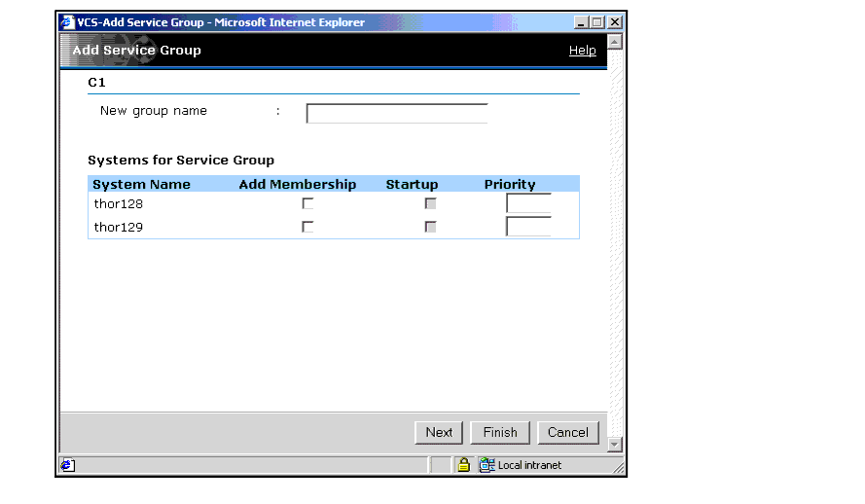Click the padlock security icon in status bar
The image size is (865, 504).
[x=464, y=465]
